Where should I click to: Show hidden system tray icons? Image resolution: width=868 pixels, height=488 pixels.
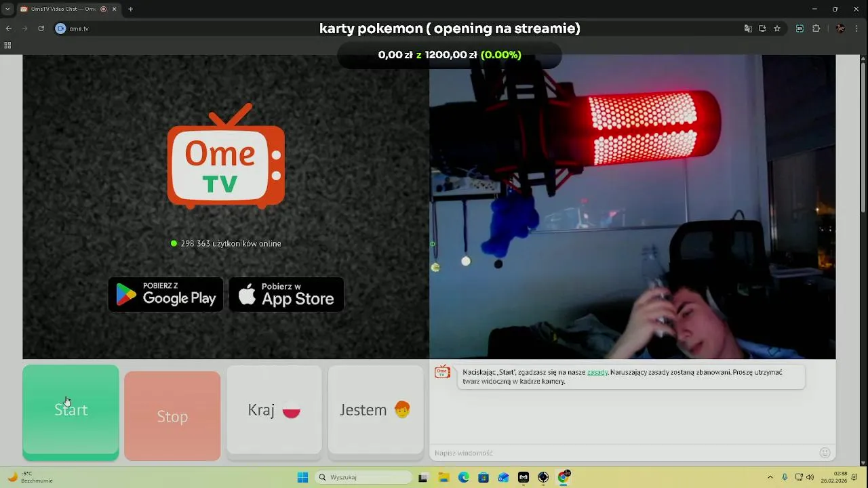pos(770,477)
